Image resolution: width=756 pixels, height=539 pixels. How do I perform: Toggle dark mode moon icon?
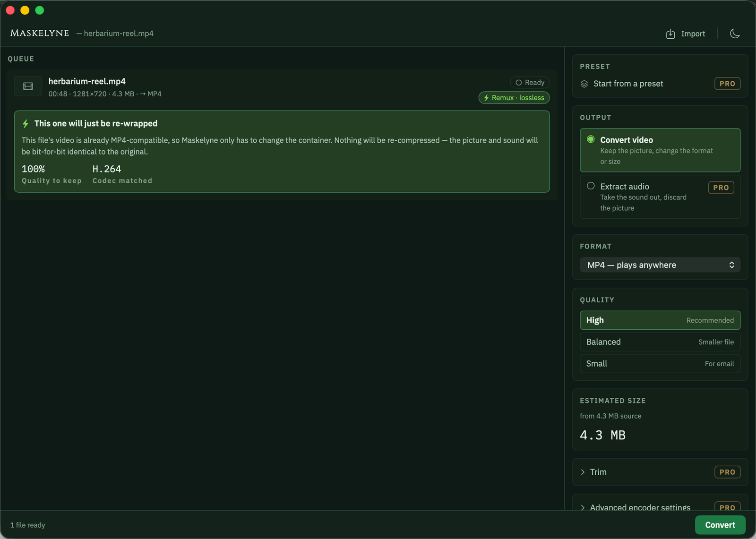click(735, 34)
